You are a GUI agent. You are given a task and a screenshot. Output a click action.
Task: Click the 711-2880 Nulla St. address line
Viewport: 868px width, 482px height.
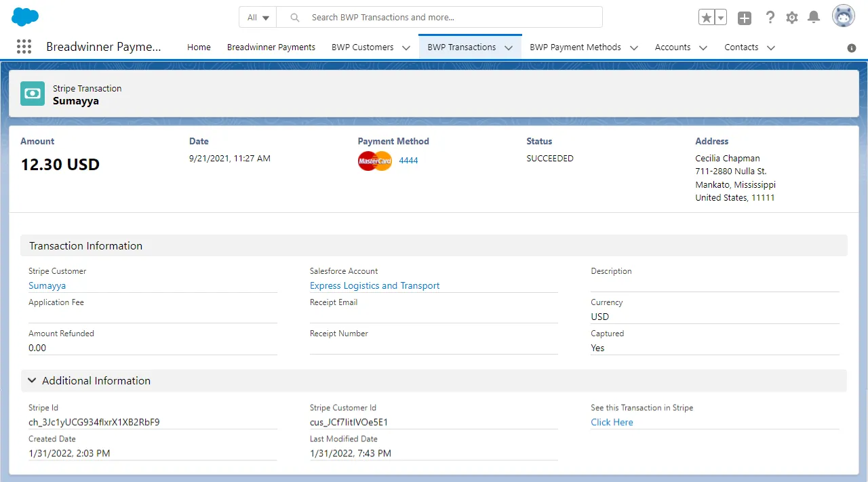click(731, 172)
